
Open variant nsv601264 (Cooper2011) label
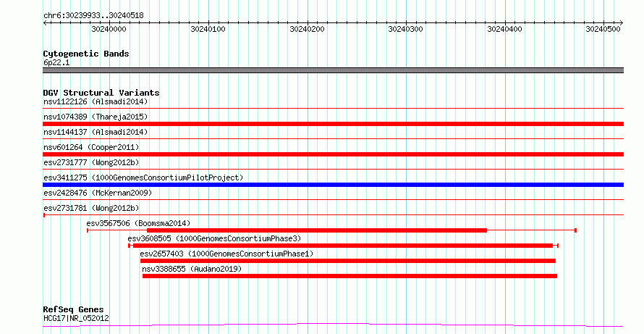point(91,147)
